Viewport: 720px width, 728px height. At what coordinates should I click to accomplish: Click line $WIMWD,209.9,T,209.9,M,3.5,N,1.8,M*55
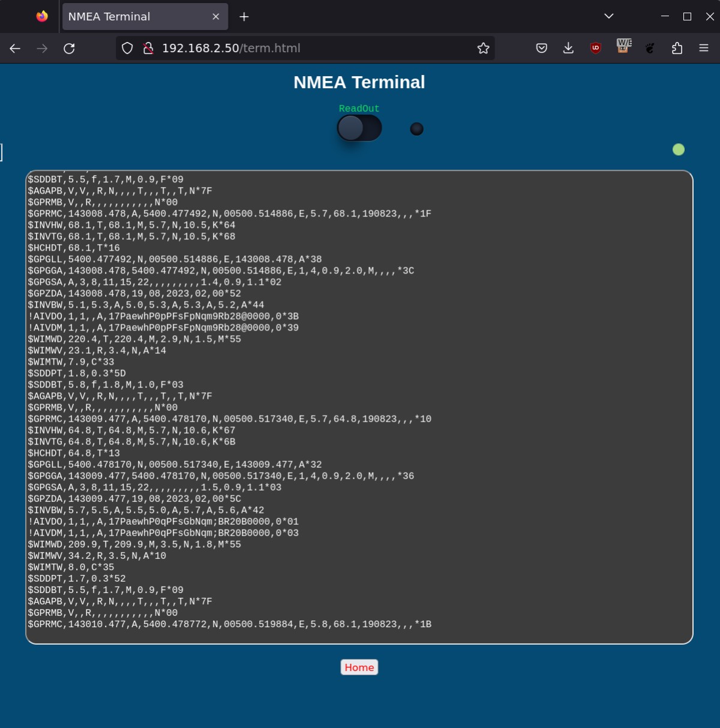(134, 545)
